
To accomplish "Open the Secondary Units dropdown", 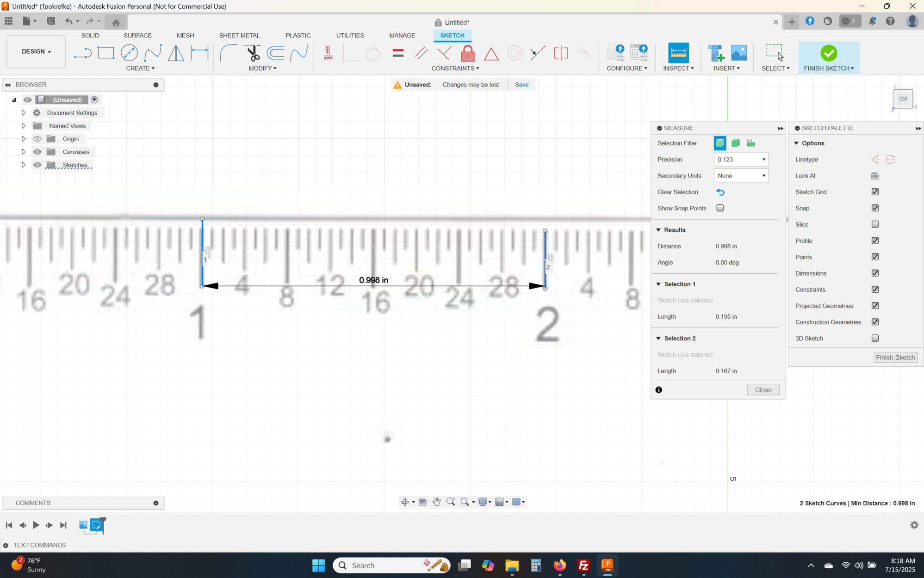I will [740, 176].
